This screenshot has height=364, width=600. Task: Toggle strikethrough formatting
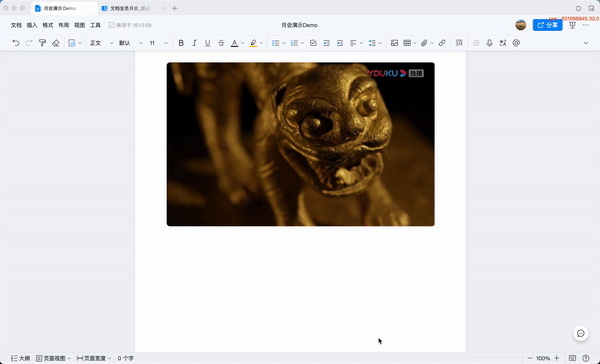click(221, 43)
